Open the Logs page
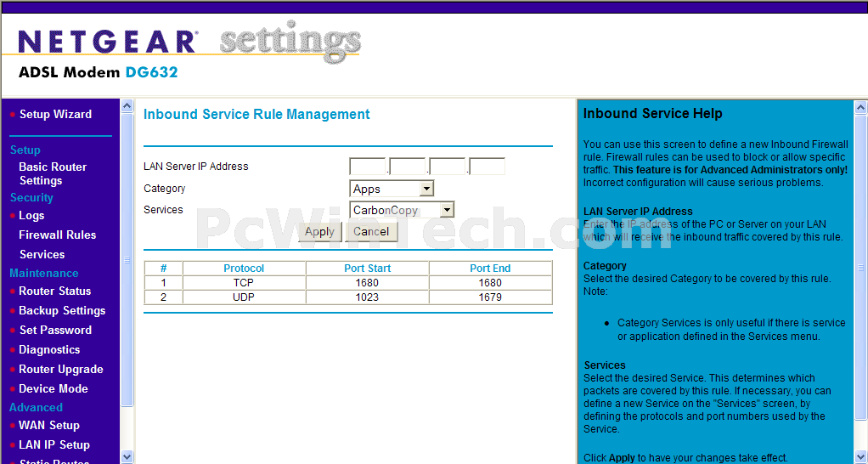The image size is (868, 464). tap(31, 215)
